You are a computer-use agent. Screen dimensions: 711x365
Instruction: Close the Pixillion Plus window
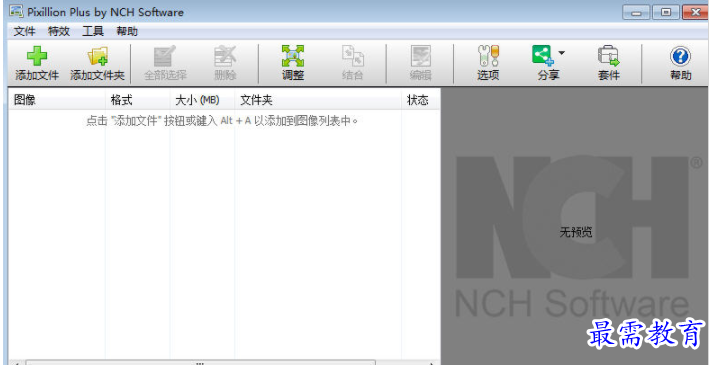coord(696,12)
